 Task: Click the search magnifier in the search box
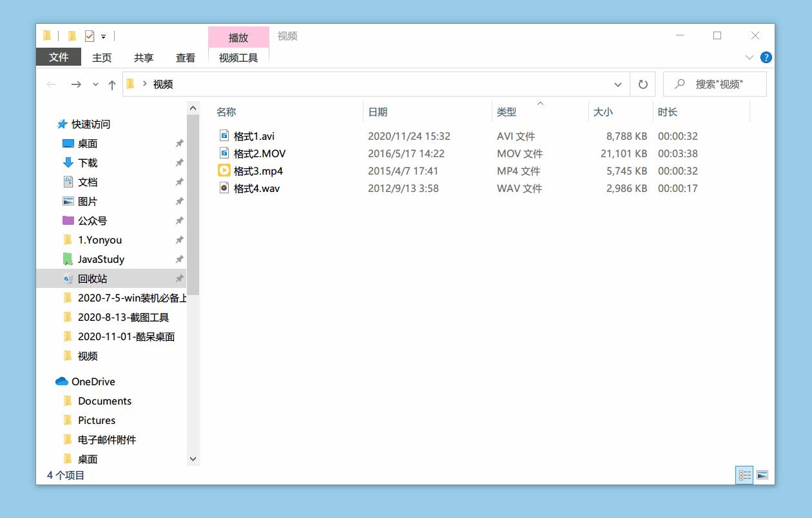click(680, 84)
